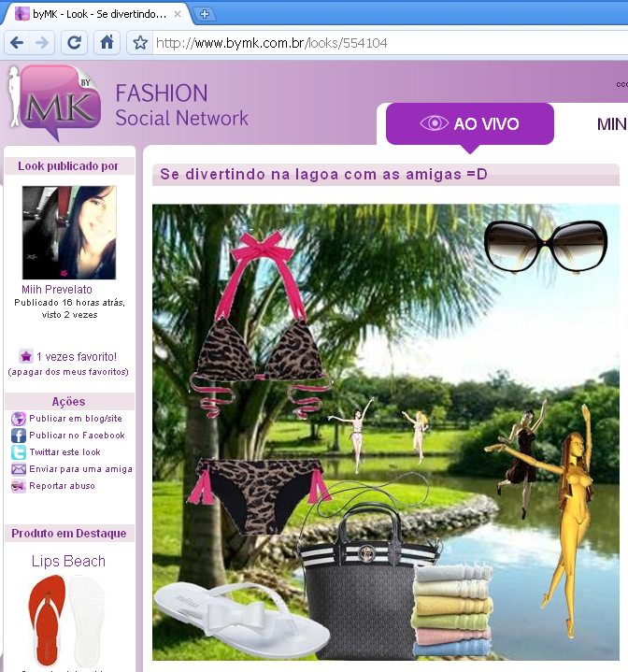Image resolution: width=628 pixels, height=672 pixels.
Task: Switch to the AO VIVO tab
Action: coord(470,123)
